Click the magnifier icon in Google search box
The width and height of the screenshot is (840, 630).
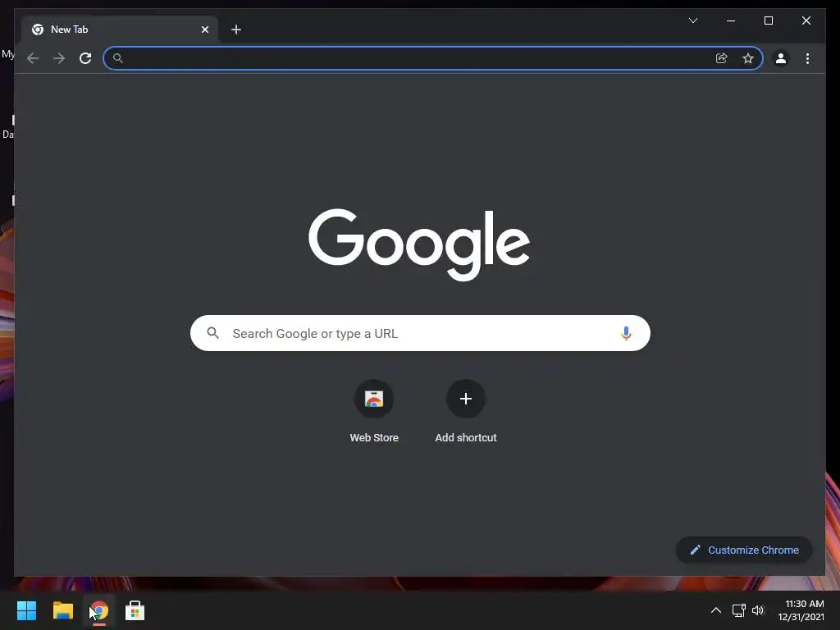[x=212, y=333]
